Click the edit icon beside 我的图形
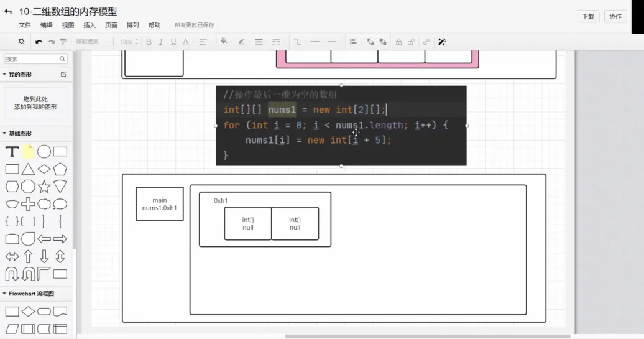 (x=63, y=75)
